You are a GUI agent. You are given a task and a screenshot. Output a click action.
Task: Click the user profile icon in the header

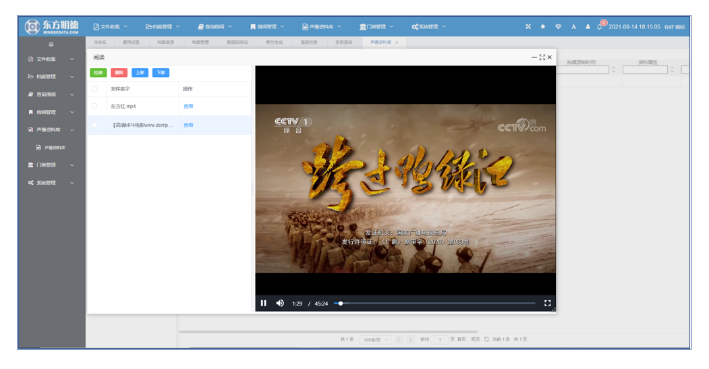pyautogui.click(x=588, y=27)
